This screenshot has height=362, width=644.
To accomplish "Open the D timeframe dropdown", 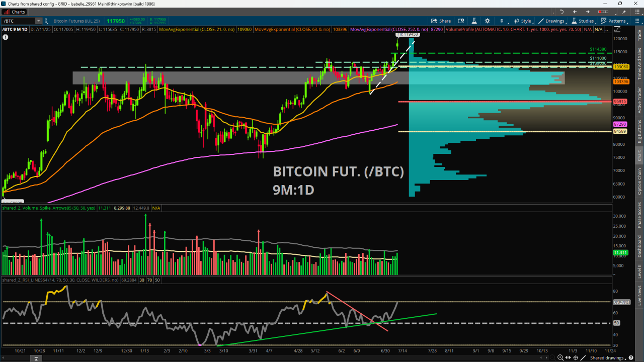I will [x=502, y=21].
